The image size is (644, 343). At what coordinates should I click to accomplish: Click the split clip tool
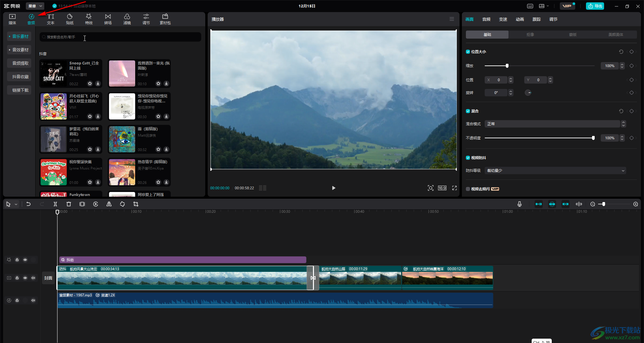55,204
